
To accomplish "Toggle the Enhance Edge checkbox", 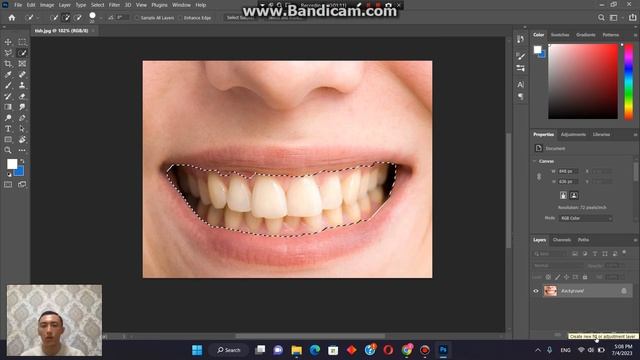I will pyautogui.click(x=180, y=18).
